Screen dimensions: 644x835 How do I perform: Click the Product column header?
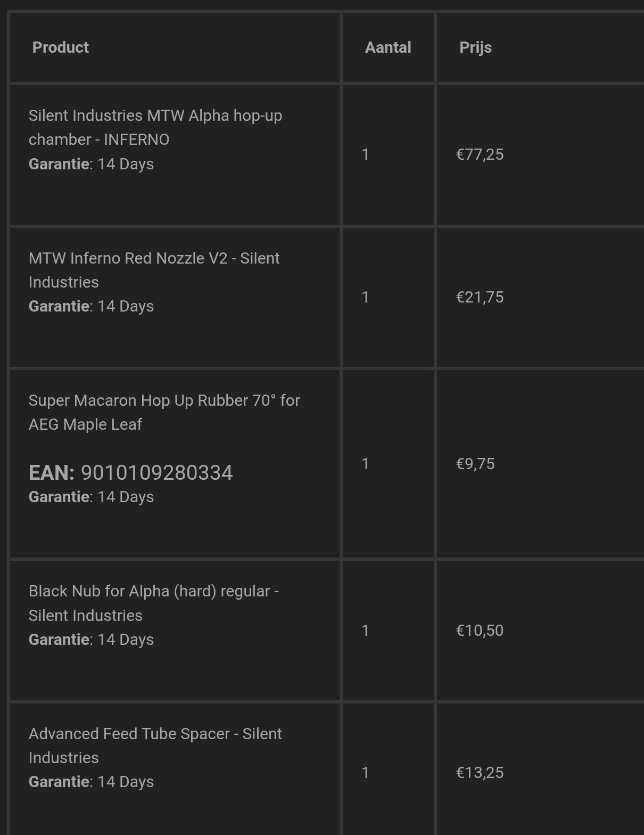coord(61,47)
